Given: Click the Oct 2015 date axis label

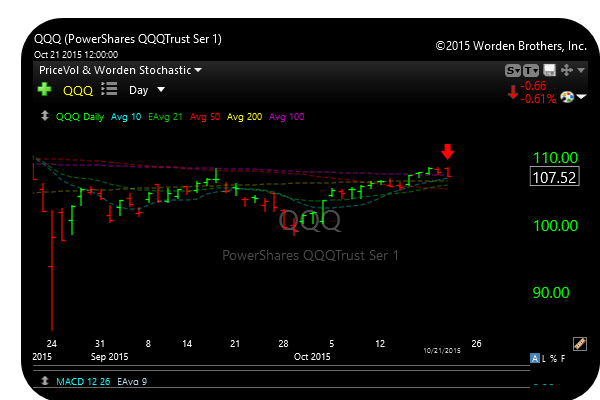Looking at the screenshot, I should pyautogui.click(x=312, y=356).
